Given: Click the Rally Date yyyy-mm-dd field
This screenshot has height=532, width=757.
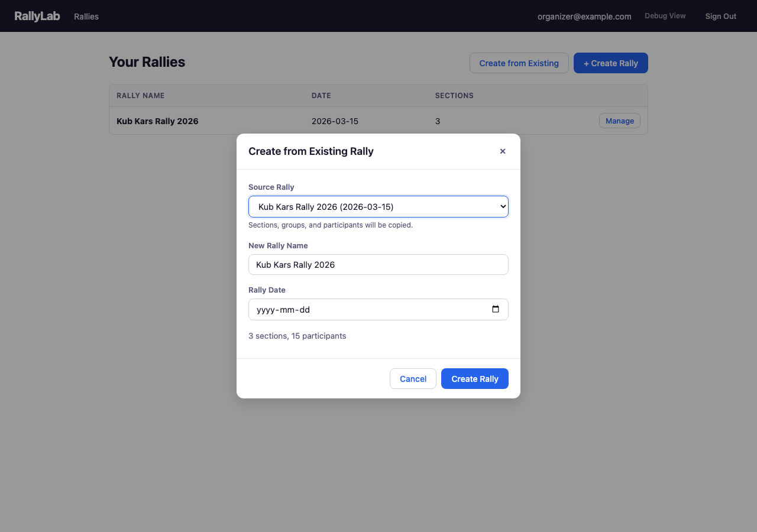Looking at the screenshot, I should (367, 309).
